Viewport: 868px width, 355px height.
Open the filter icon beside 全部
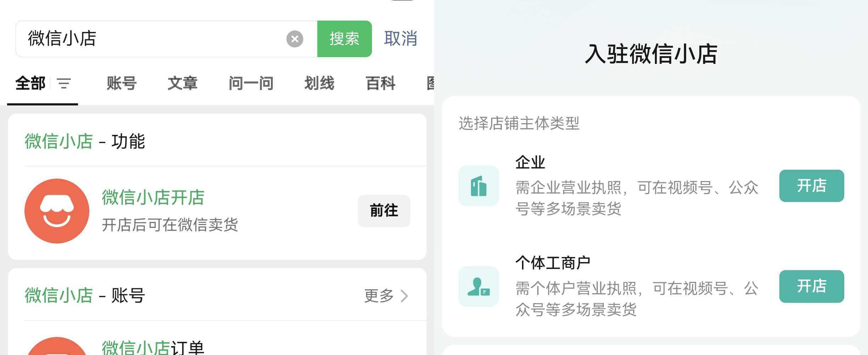[64, 83]
